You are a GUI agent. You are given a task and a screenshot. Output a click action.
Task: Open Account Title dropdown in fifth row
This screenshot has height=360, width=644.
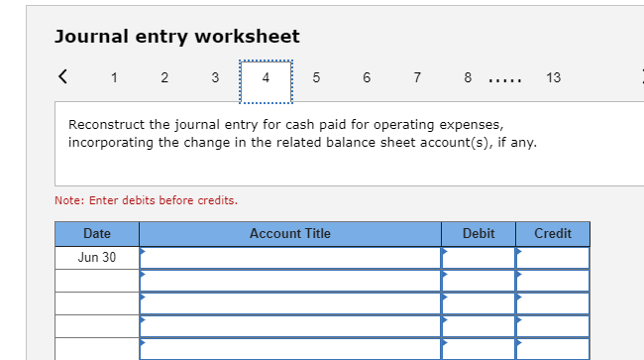click(x=290, y=349)
